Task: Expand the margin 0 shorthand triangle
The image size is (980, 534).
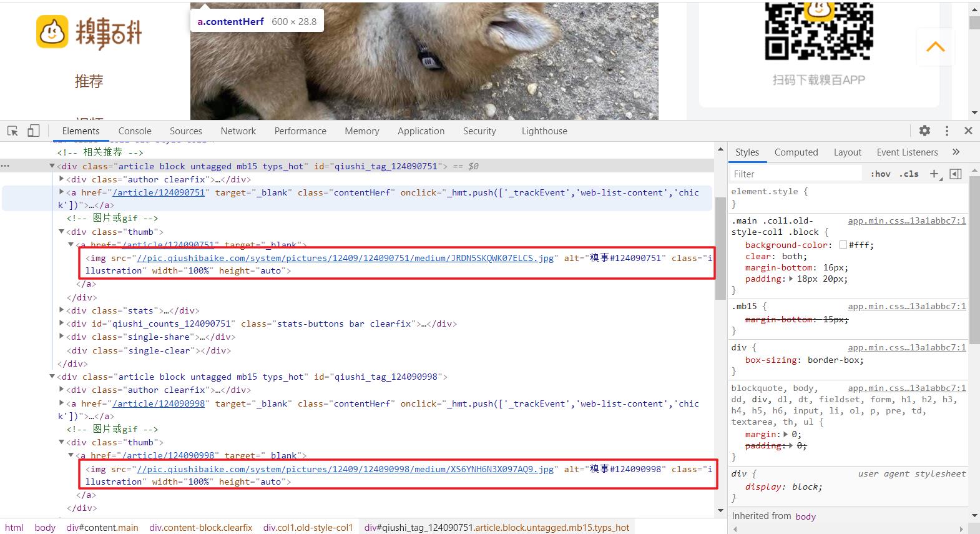Action: (786, 434)
